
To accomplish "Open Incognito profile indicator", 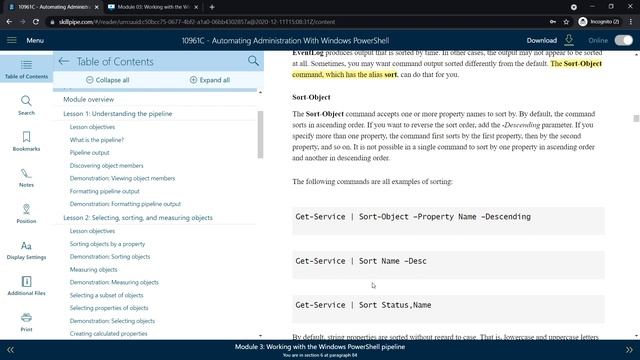I will tap(599, 22).
